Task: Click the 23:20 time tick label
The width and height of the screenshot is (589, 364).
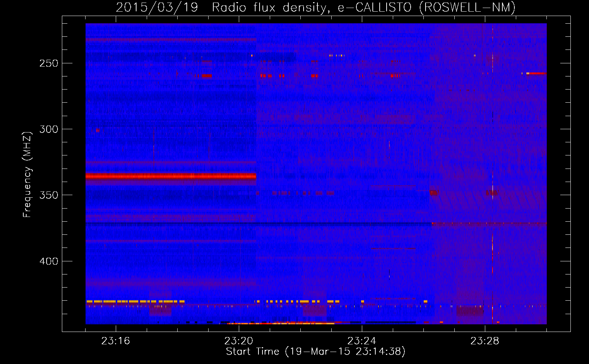Action: [239, 341]
